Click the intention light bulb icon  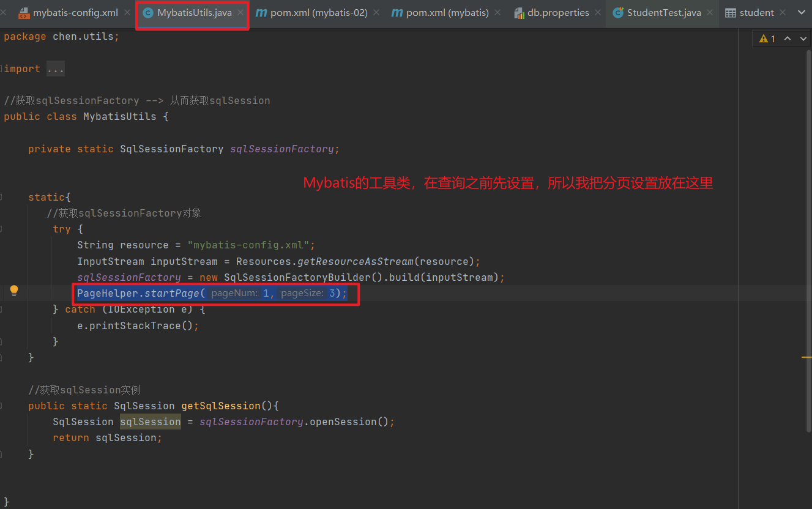(14, 291)
